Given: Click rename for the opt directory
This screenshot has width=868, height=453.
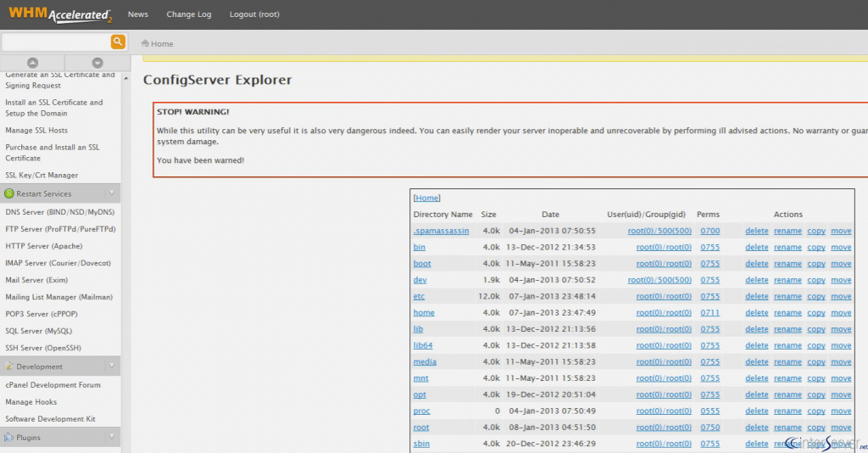Looking at the screenshot, I should click(x=787, y=394).
